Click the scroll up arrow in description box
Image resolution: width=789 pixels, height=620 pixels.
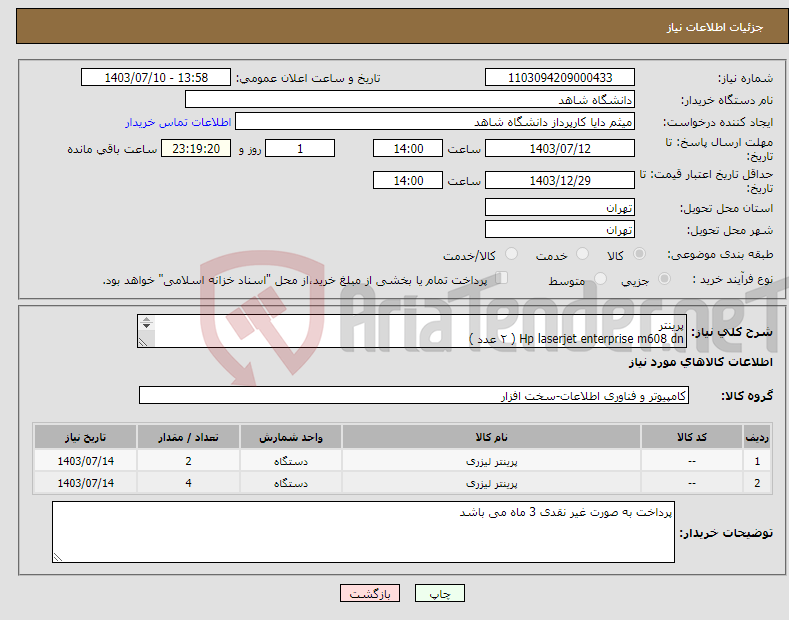point(146,319)
